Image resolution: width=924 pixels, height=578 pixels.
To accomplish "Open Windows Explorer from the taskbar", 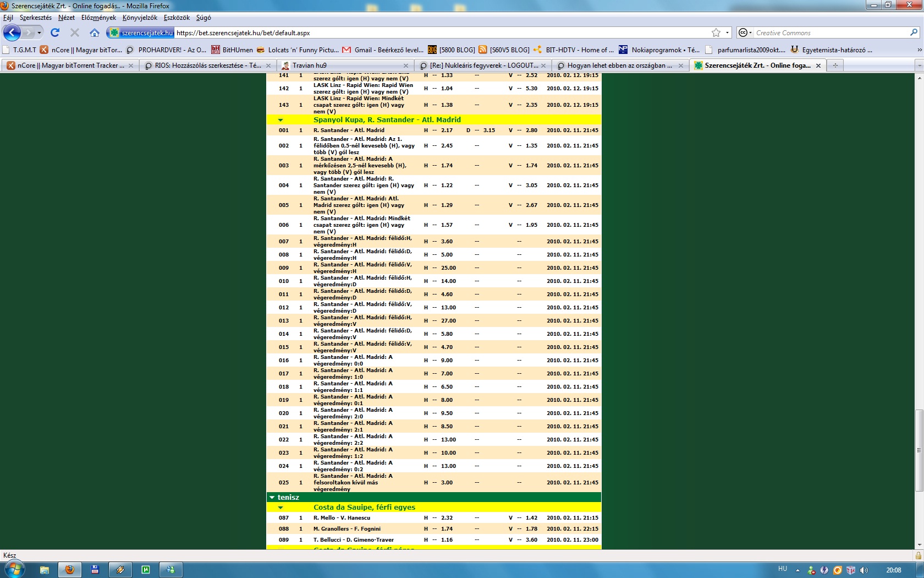I will (x=45, y=570).
